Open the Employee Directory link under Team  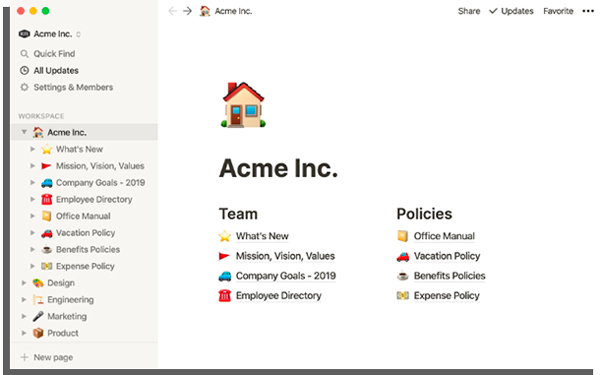coord(279,296)
